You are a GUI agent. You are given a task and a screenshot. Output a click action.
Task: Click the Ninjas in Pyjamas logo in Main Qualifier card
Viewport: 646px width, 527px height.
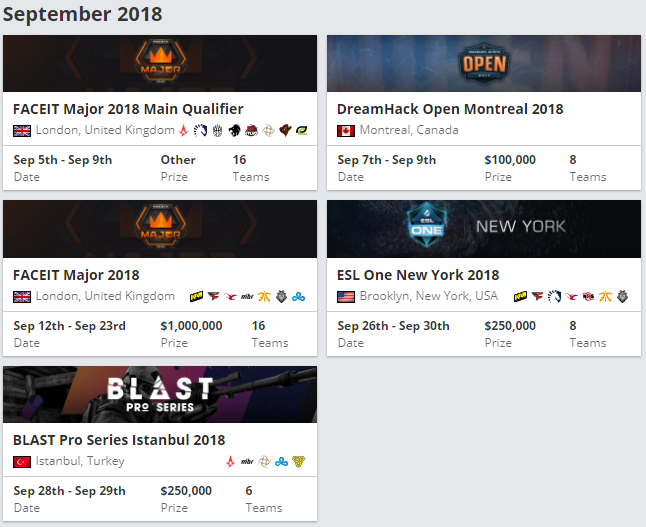point(268,131)
